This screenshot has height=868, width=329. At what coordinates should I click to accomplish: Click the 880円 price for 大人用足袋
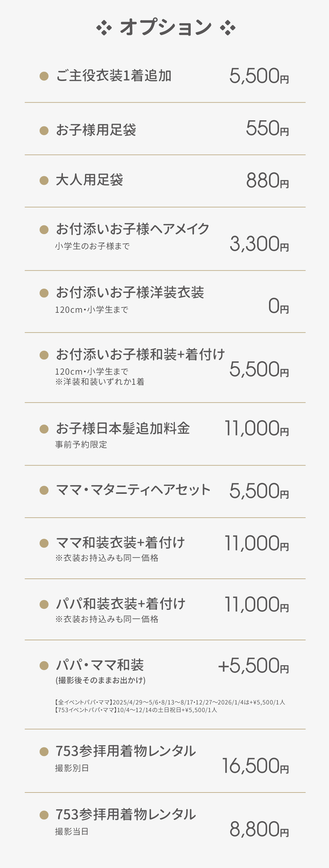click(267, 180)
